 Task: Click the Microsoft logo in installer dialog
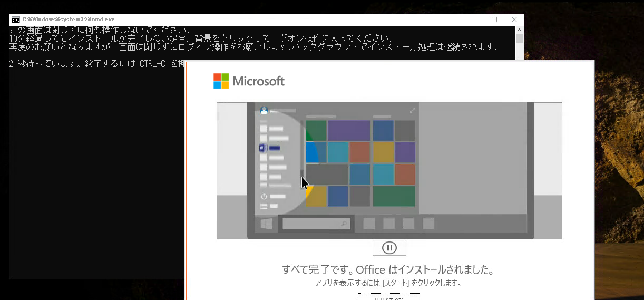click(x=249, y=81)
